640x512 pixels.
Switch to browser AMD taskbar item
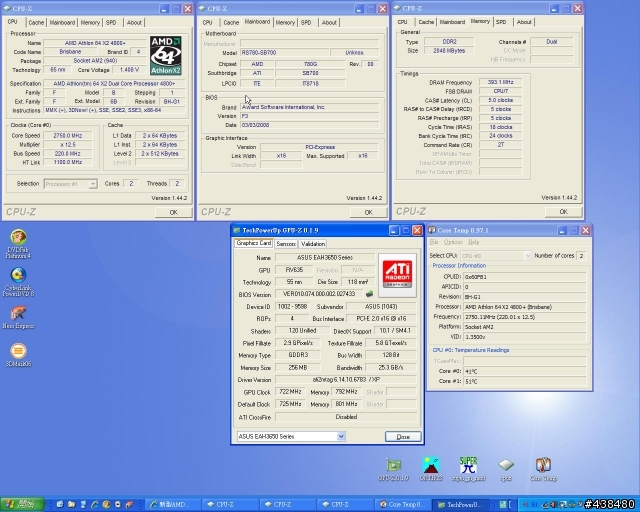173,505
